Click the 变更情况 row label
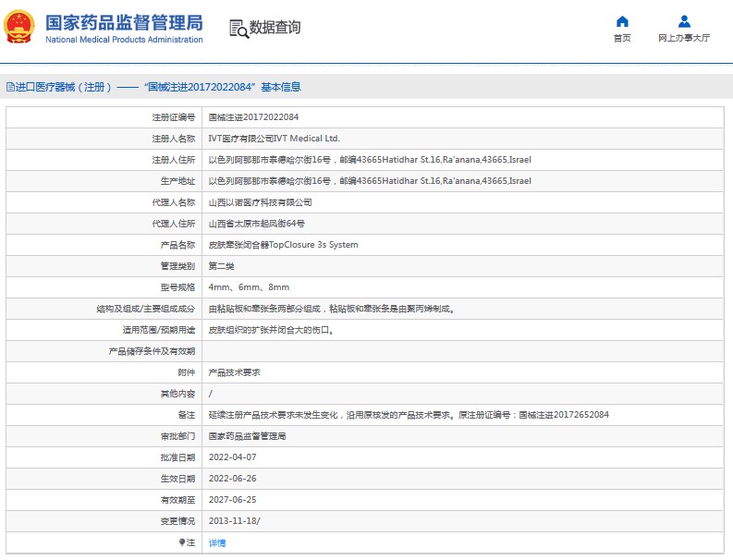 [x=177, y=521]
